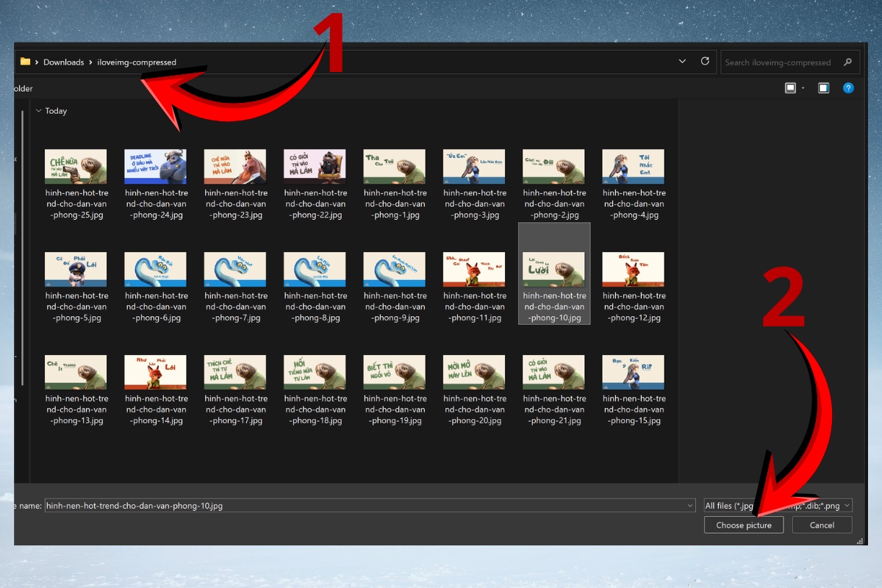Expand the file name suggestions dropdown

pos(689,505)
